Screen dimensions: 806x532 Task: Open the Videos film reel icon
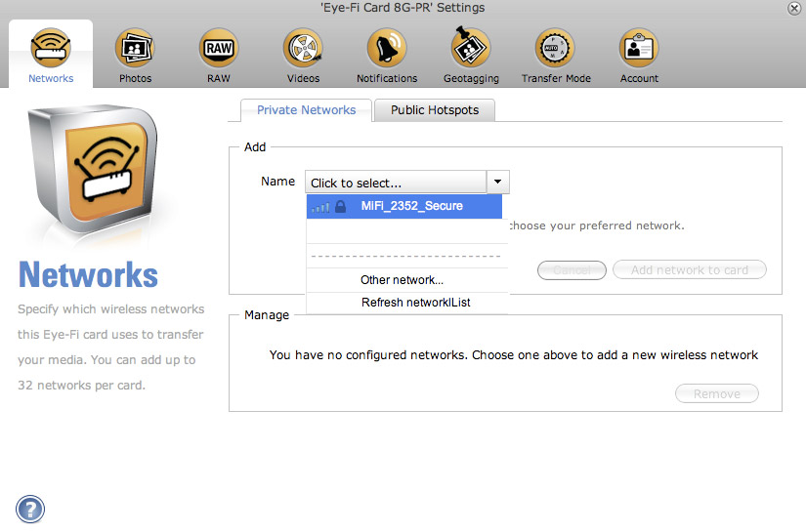(x=303, y=48)
